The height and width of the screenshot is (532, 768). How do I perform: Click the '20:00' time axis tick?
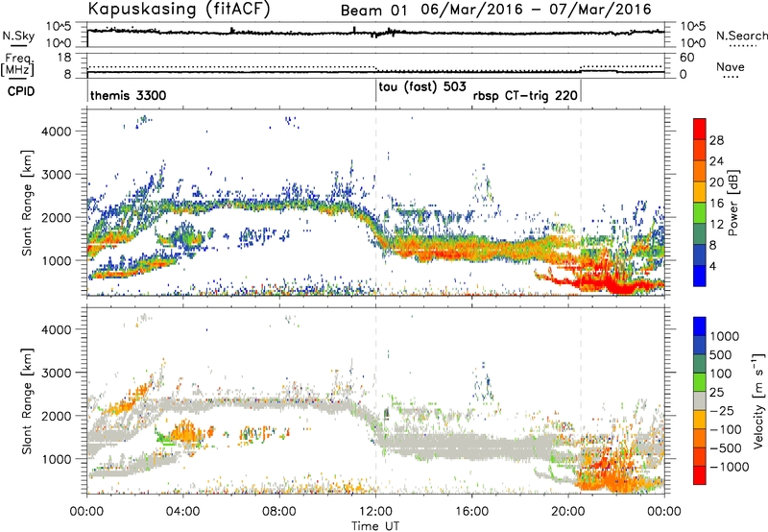coord(568,512)
